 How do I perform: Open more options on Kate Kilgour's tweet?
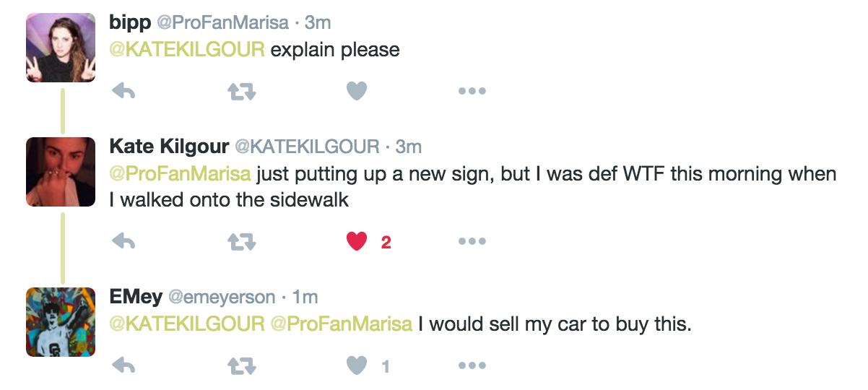472,243
